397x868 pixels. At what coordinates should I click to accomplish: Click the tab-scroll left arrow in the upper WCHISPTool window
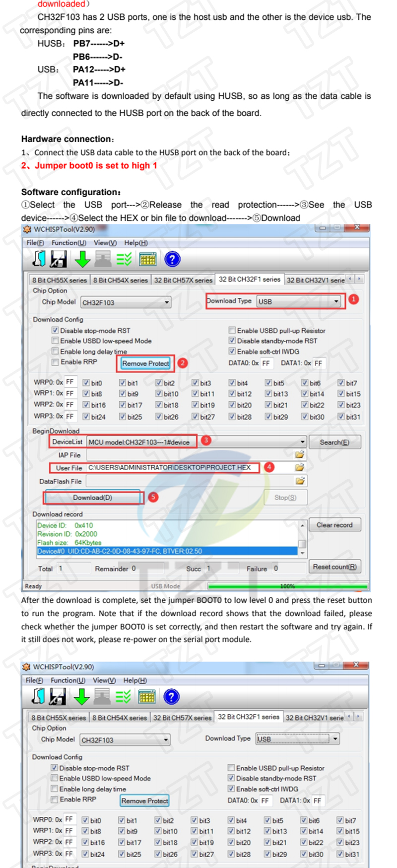(x=351, y=279)
